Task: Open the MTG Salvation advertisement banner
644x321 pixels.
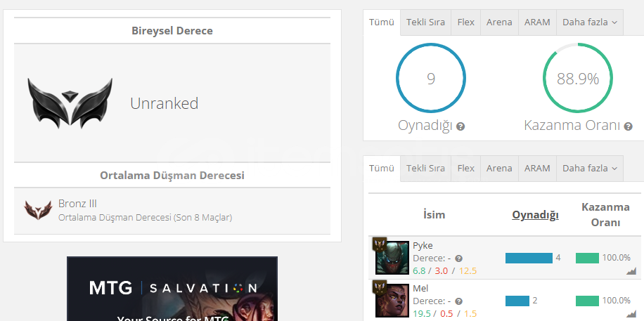Action: click(172, 289)
